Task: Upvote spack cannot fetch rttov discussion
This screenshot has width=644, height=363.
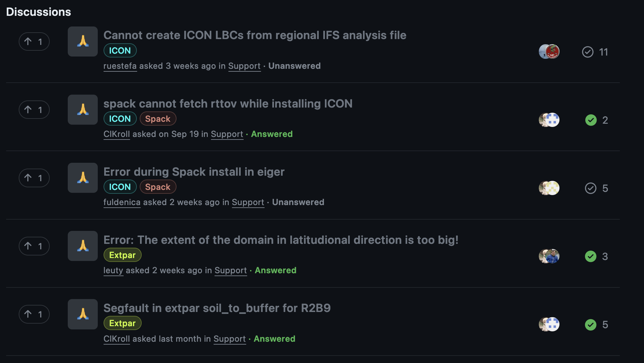Action: pos(34,110)
